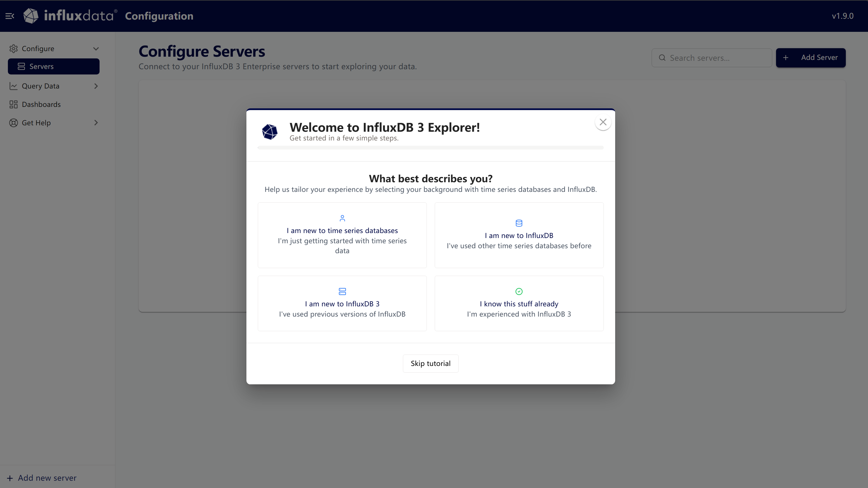Click the server icon for new to InfluxDB 3
This screenshot has width=868, height=488.
point(342,291)
